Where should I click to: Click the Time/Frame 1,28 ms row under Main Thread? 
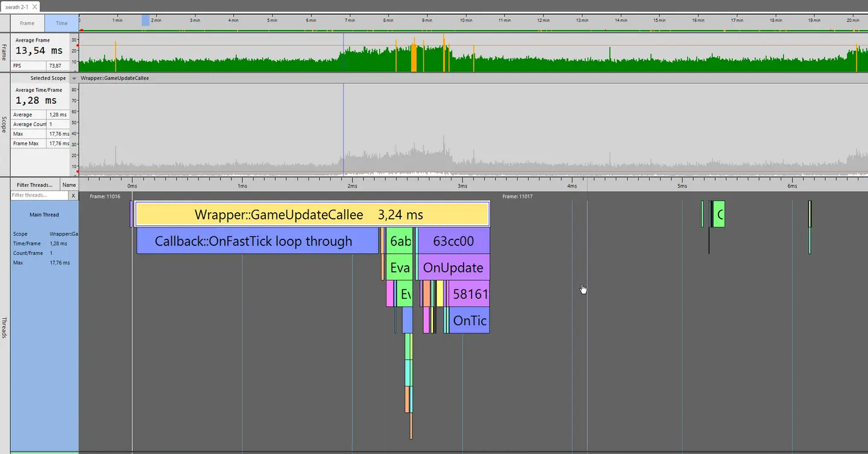(45, 244)
